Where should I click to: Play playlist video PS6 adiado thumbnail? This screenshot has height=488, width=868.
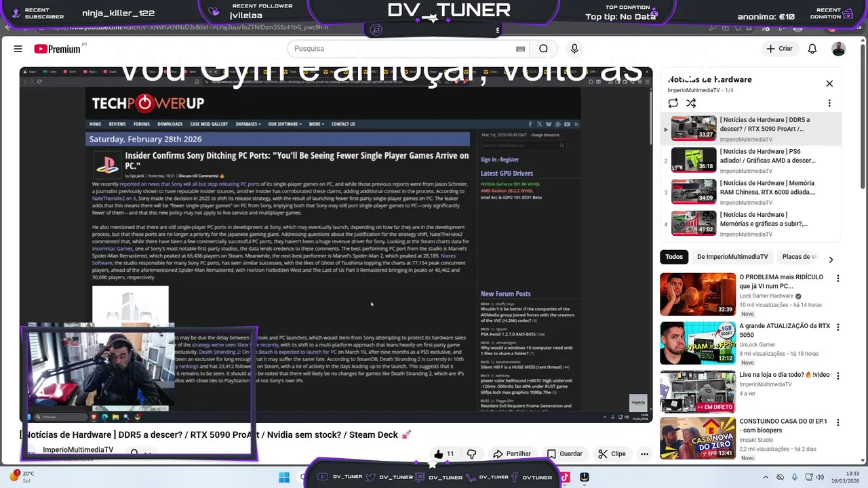tap(694, 160)
